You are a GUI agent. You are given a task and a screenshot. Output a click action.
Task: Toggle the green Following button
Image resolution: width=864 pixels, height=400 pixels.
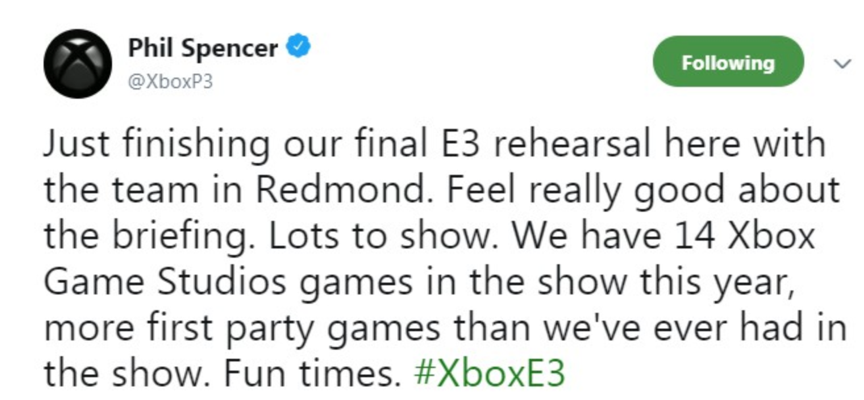(x=728, y=62)
